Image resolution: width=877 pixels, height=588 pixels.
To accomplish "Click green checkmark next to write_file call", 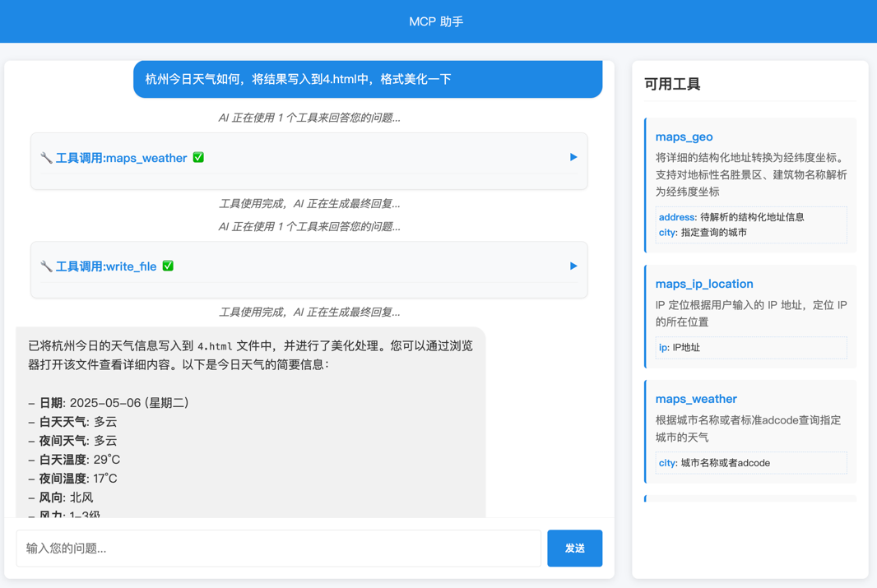I will pyautogui.click(x=168, y=266).
